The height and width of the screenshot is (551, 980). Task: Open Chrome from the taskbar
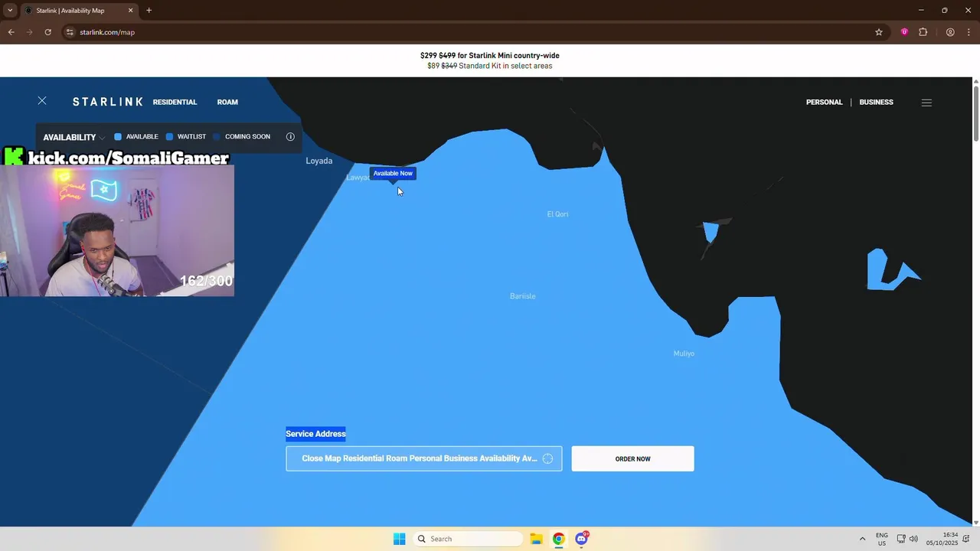click(x=559, y=539)
